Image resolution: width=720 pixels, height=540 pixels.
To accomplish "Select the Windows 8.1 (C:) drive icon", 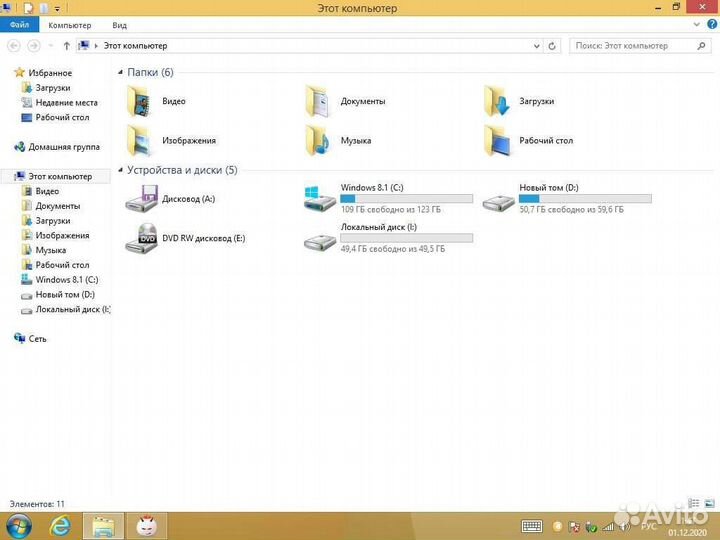I will (x=320, y=198).
